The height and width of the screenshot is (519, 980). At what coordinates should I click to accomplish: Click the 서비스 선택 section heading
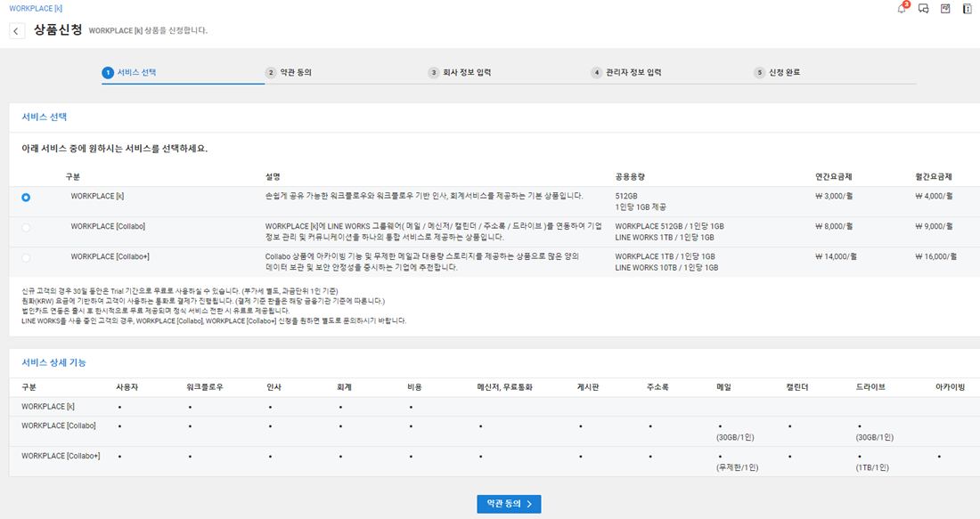[x=44, y=117]
